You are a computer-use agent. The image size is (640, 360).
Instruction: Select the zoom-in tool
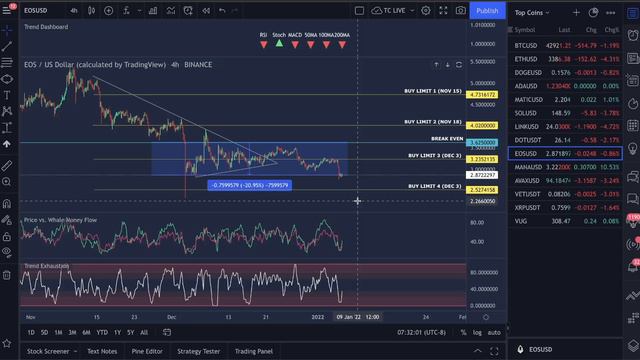pos(7,182)
